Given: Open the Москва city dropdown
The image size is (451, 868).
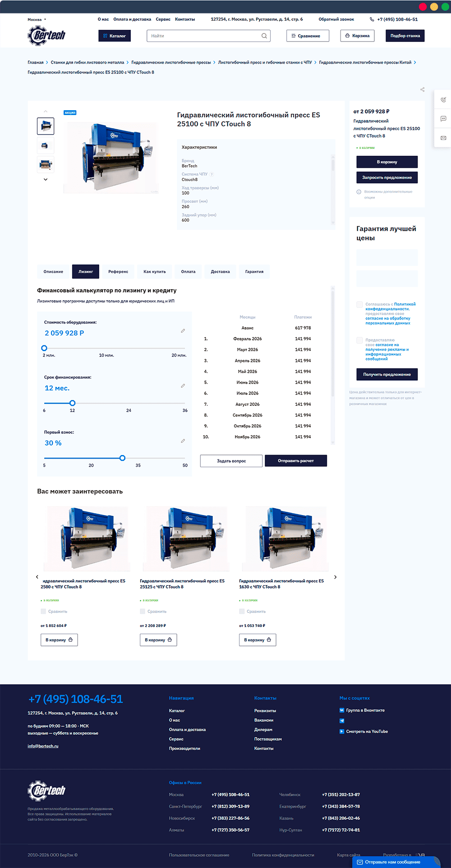Looking at the screenshot, I should click(x=37, y=19).
